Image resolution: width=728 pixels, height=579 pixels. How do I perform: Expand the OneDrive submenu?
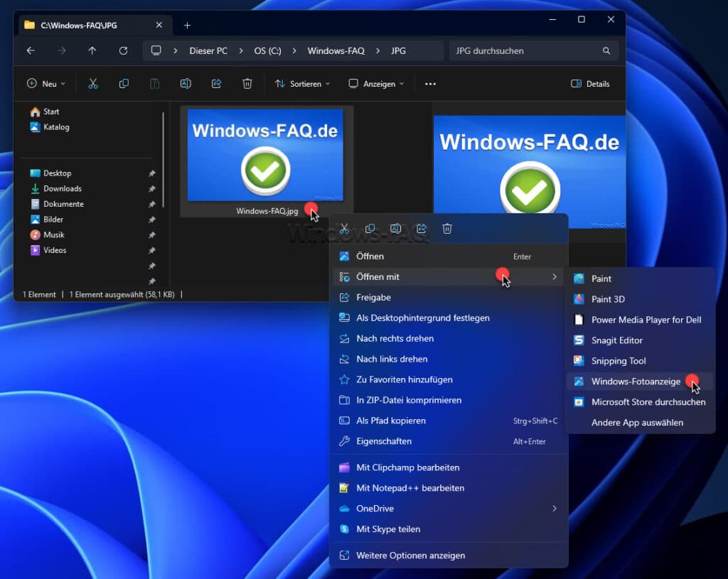click(449, 509)
